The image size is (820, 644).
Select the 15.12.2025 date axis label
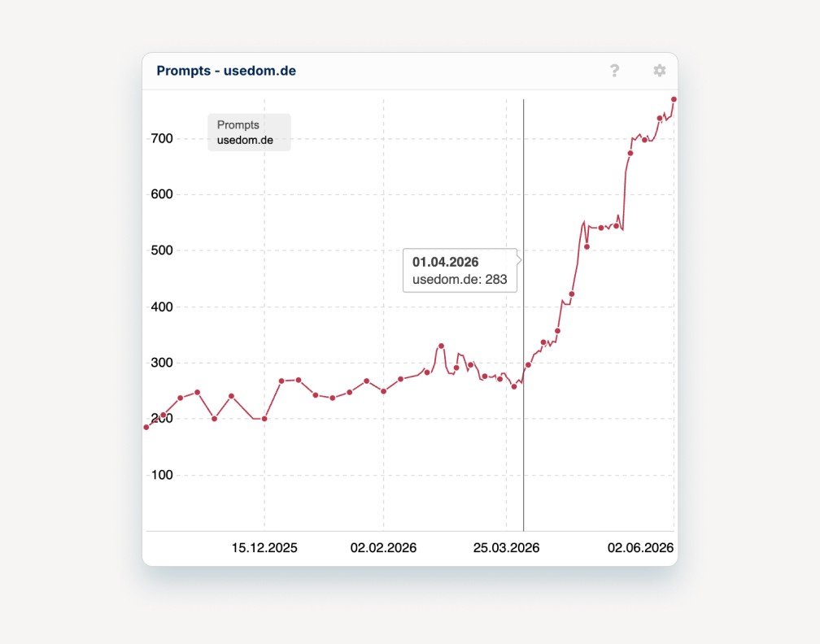click(264, 548)
